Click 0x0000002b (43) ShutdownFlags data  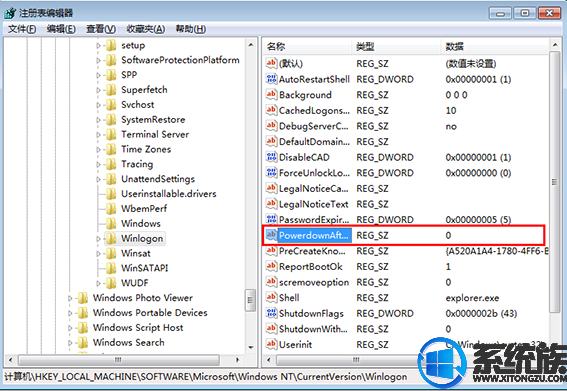(481, 314)
